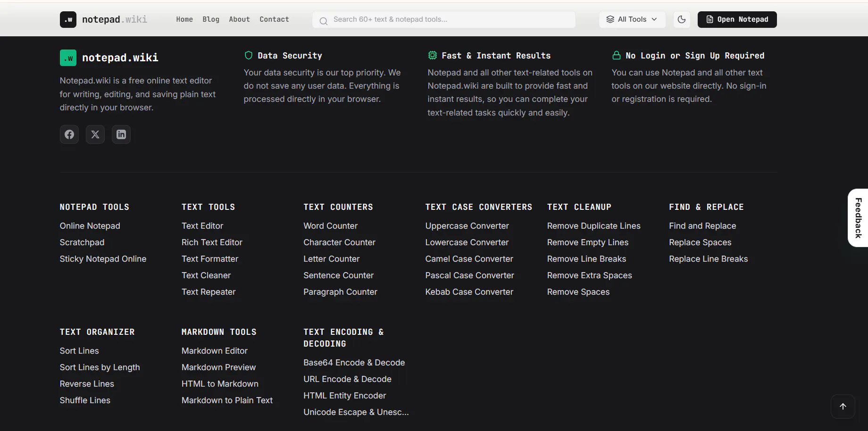Open the Online Notepad link
Viewport: 868px width, 431px height.
(x=90, y=226)
